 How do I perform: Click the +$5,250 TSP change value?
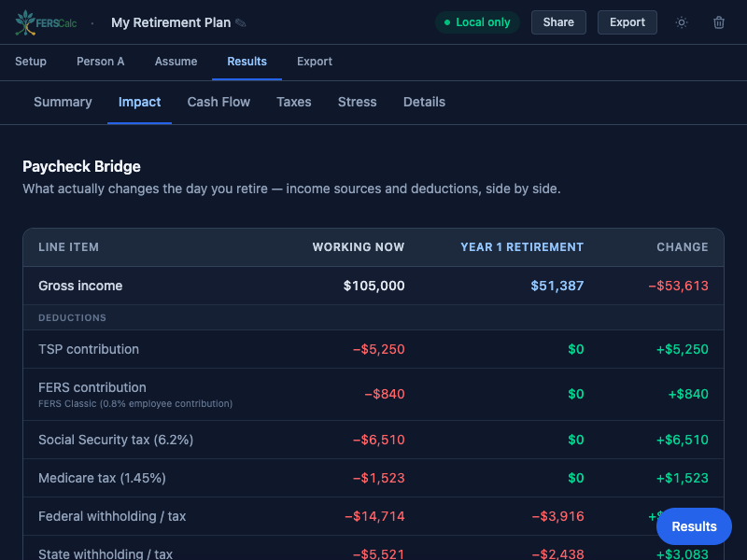683,349
